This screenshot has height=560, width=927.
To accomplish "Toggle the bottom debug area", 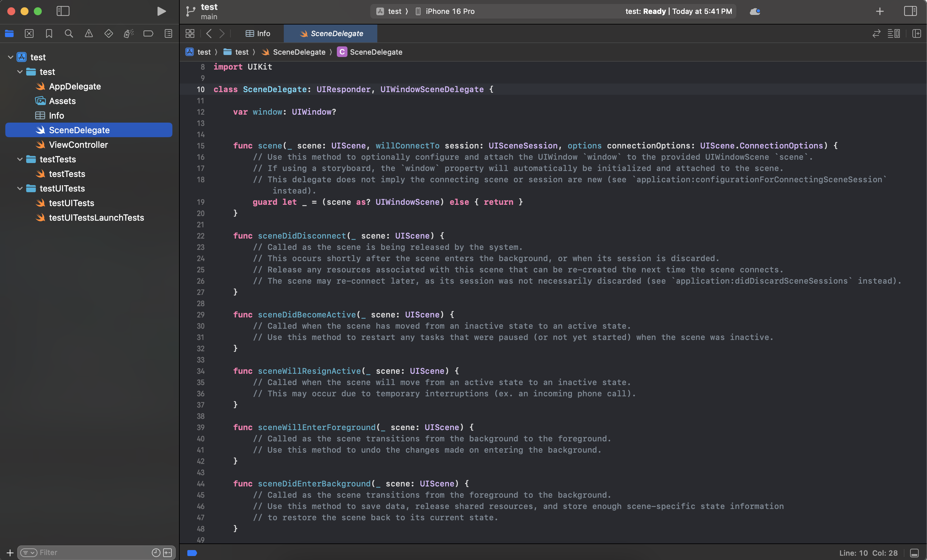I will point(914,553).
